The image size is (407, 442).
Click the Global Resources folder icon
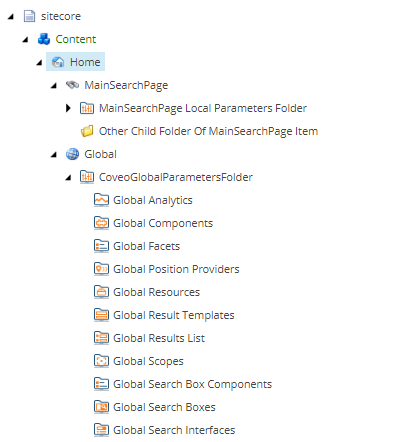coord(101,292)
